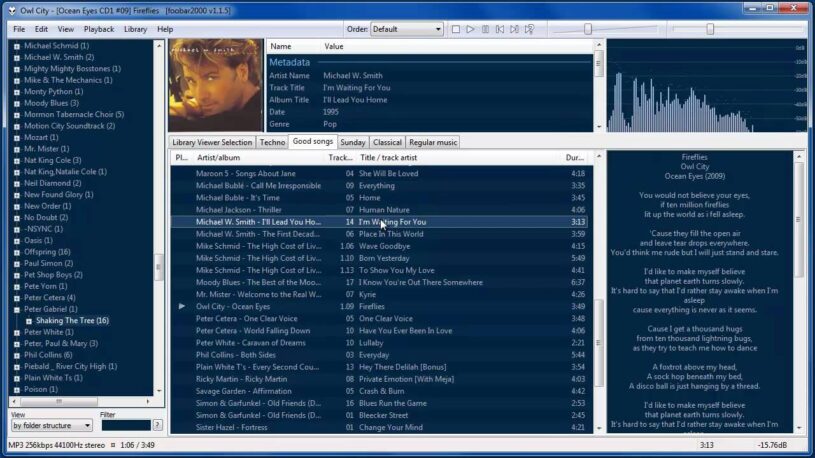815x458 pixels.
Task: Sort by the Duration column header
Action: pyautogui.click(x=575, y=158)
